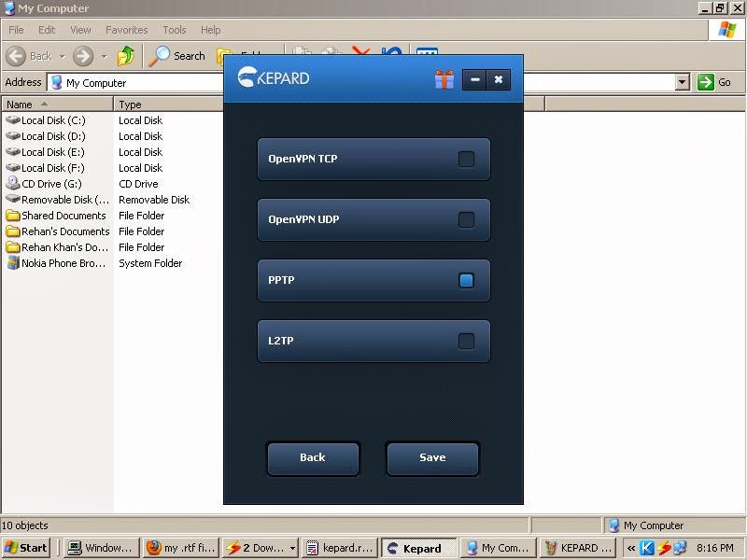Switch to the kepard.r... document taskbar item
Image resolution: width=747 pixels, height=560 pixels.
pos(340,548)
